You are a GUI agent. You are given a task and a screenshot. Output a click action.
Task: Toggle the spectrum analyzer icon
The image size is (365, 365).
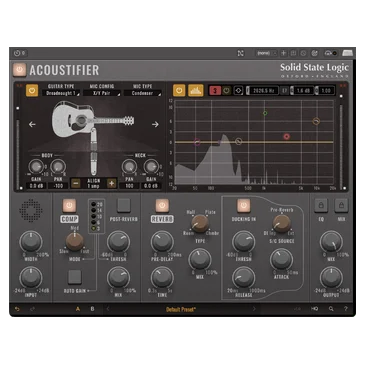tap(196, 90)
